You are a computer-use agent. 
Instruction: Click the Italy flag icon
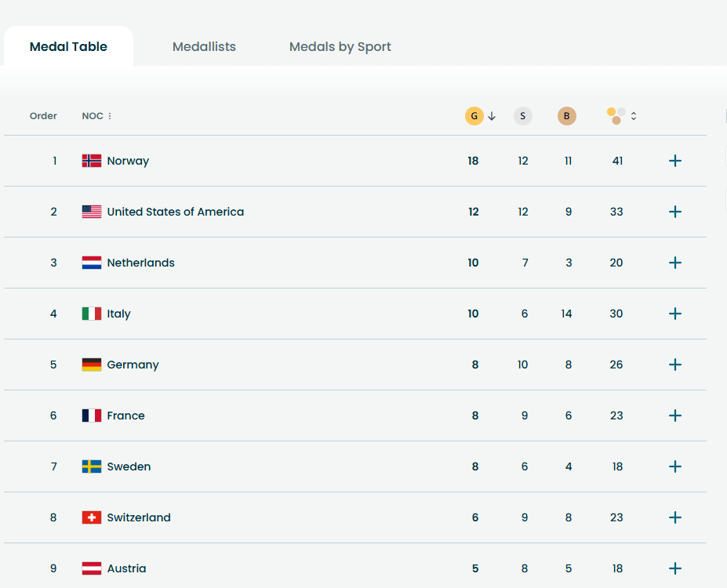(x=92, y=314)
